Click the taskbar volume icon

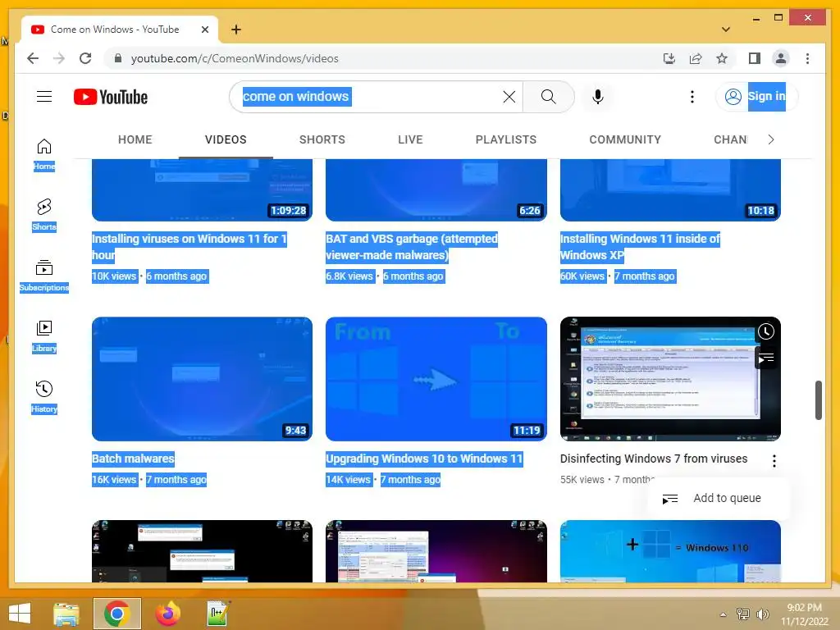click(761, 614)
